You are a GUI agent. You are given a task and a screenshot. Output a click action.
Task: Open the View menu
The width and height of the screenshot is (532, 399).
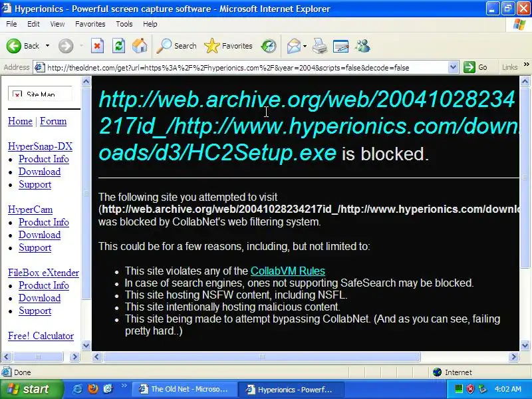pos(57,24)
